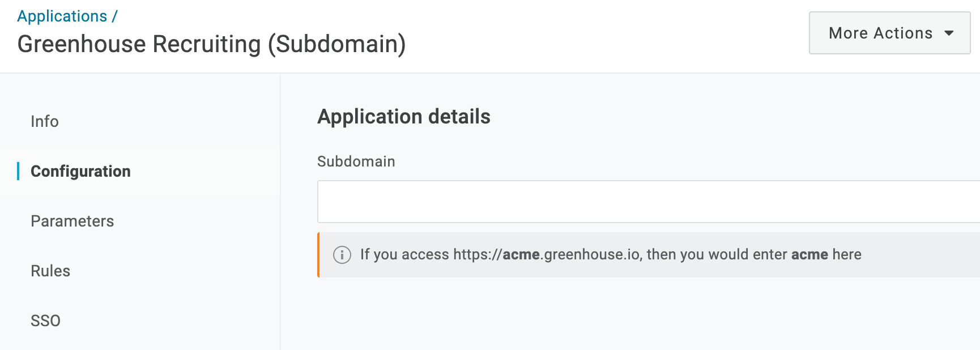The height and width of the screenshot is (350, 980).
Task: Focus the Subdomain text input field
Action: coord(646,202)
